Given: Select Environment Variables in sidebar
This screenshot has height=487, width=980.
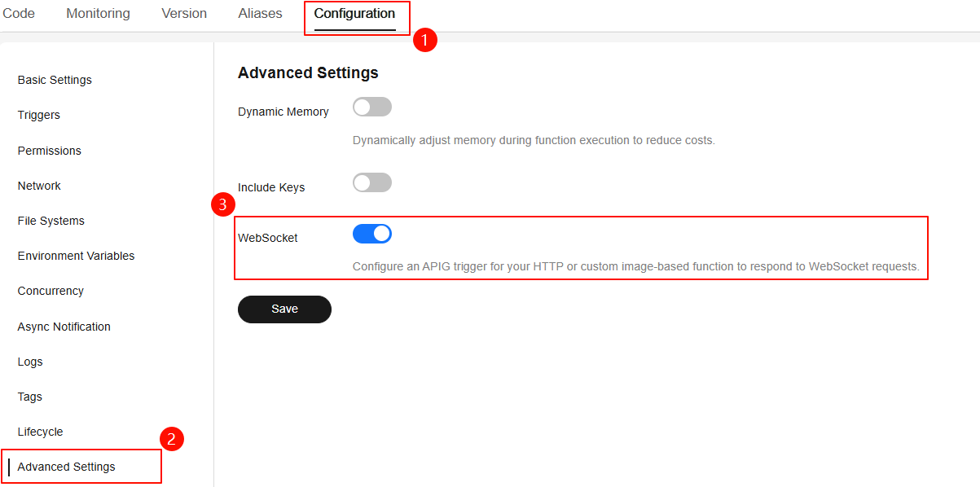Looking at the screenshot, I should 76,256.
